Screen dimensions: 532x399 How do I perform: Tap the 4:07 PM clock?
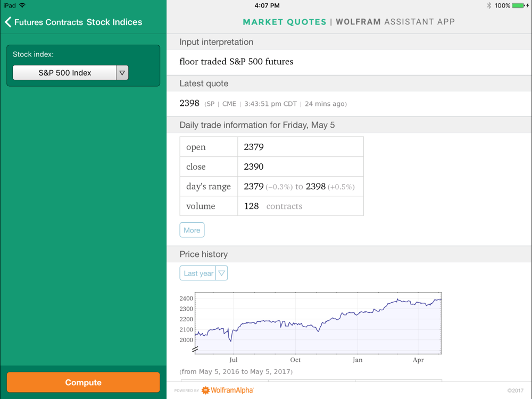[x=267, y=5]
